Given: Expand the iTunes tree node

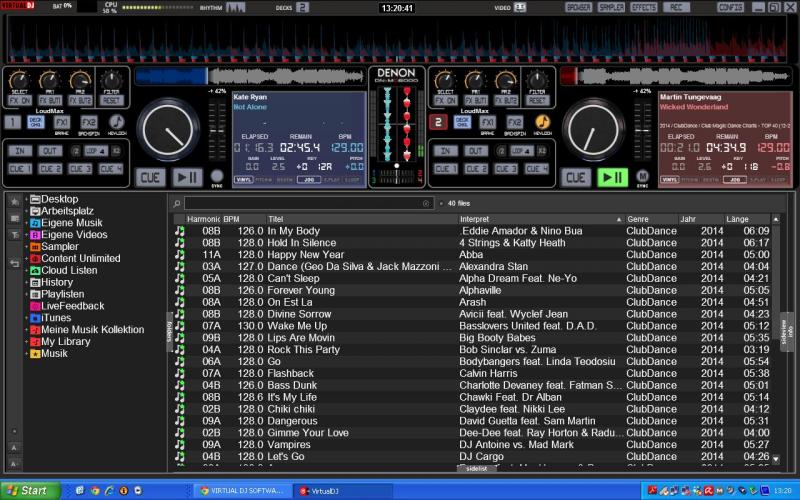Looking at the screenshot, I should tap(27, 318).
